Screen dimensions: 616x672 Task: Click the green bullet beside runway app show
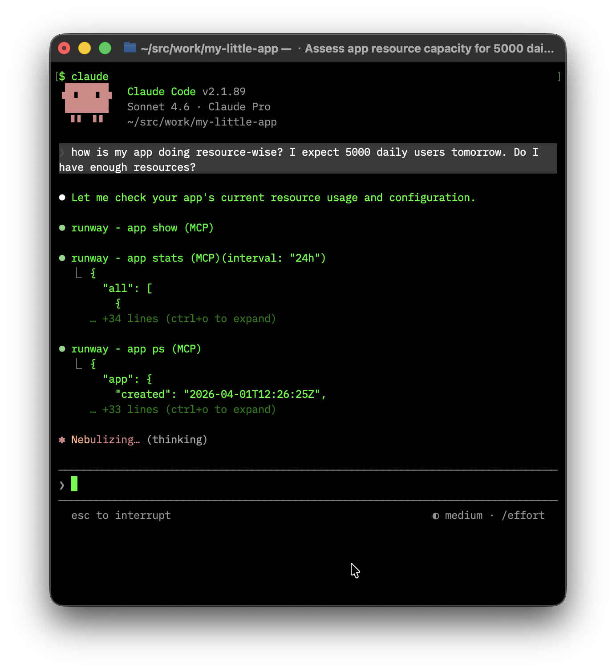tap(62, 228)
